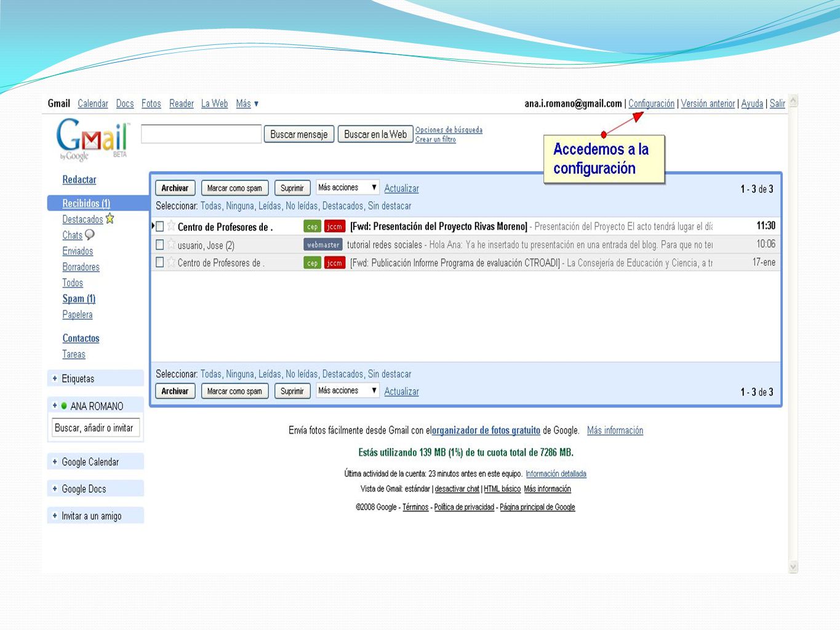Open Calendar from top navigation

click(93, 103)
